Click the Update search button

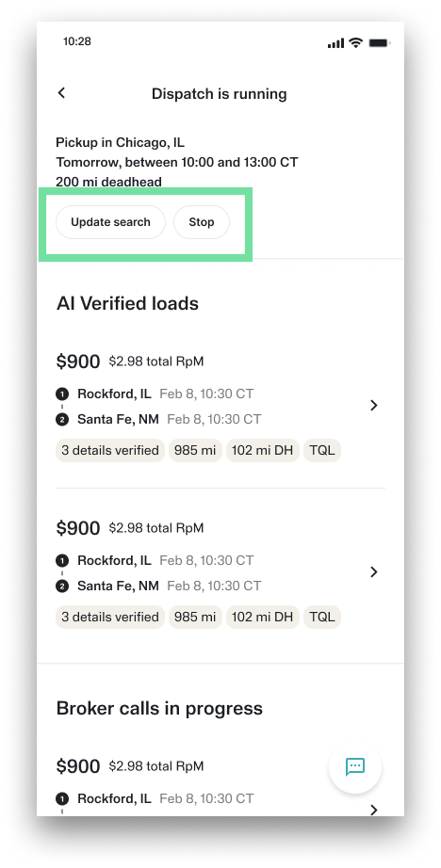pyautogui.click(x=111, y=222)
